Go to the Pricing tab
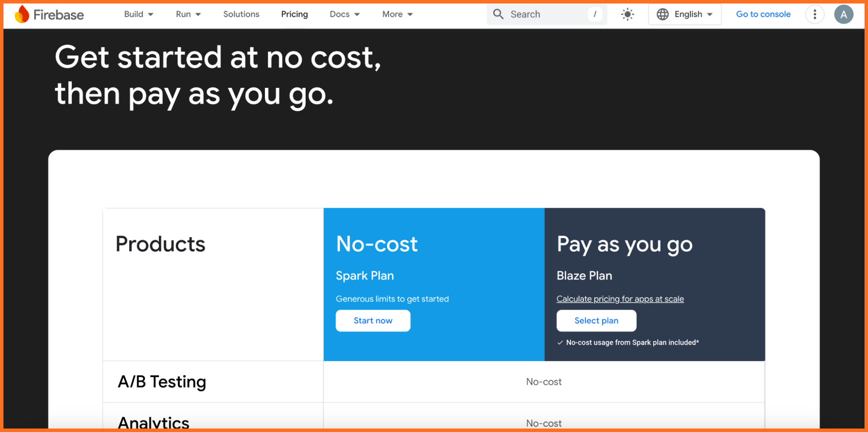Image resolution: width=868 pixels, height=432 pixels. tap(294, 14)
